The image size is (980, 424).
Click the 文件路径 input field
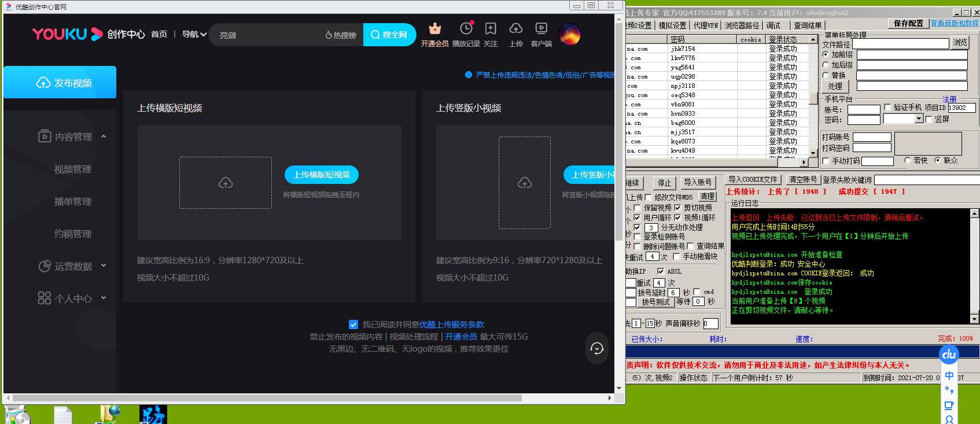[x=901, y=43]
